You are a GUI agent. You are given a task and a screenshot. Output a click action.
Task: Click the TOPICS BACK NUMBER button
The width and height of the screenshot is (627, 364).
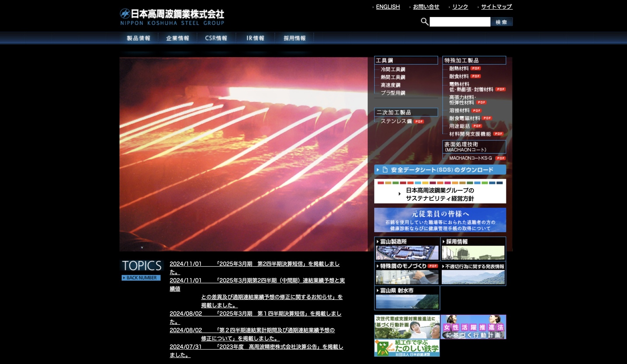pos(141,278)
